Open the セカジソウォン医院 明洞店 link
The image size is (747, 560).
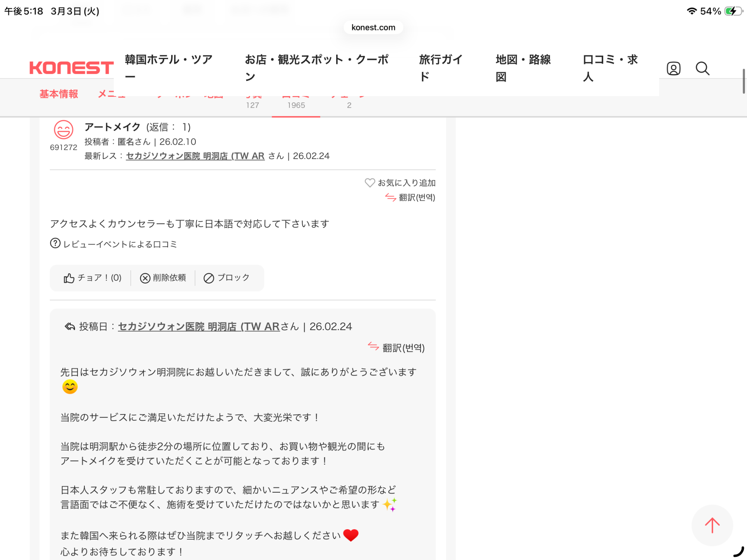click(x=195, y=156)
